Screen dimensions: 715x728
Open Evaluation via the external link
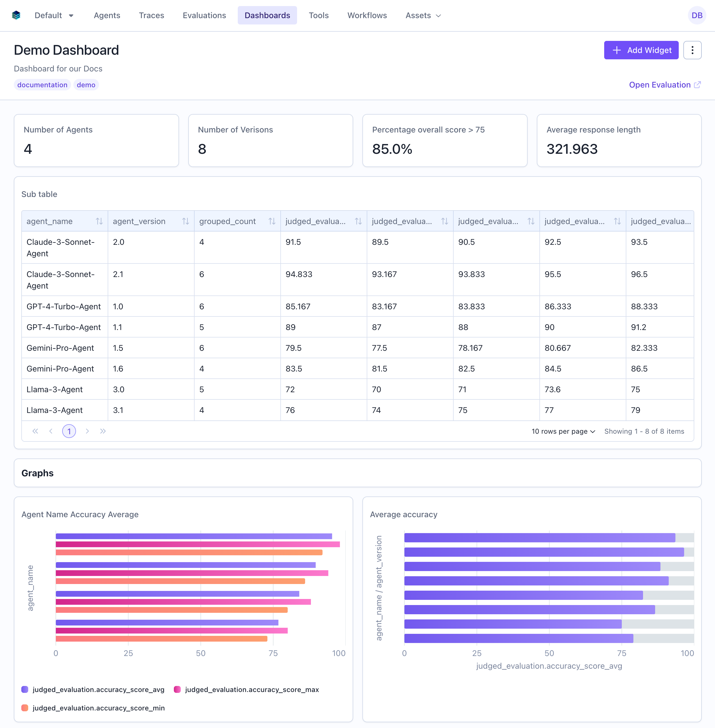(x=664, y=84)
